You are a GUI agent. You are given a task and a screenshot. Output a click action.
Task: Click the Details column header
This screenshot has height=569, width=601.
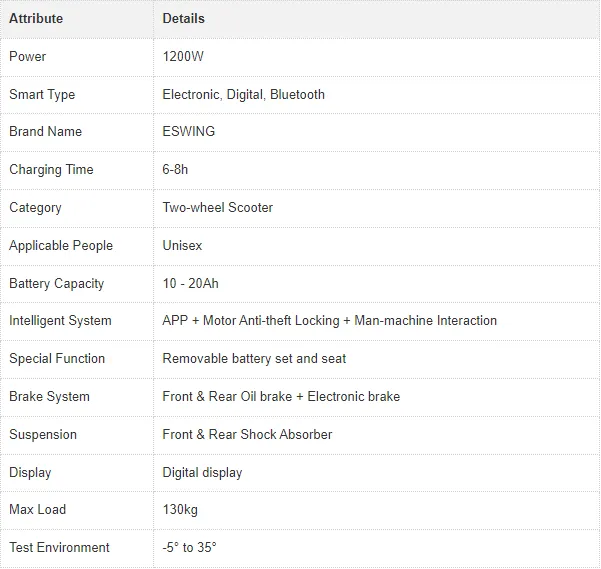pyautogui.click(x=184, y=18)
